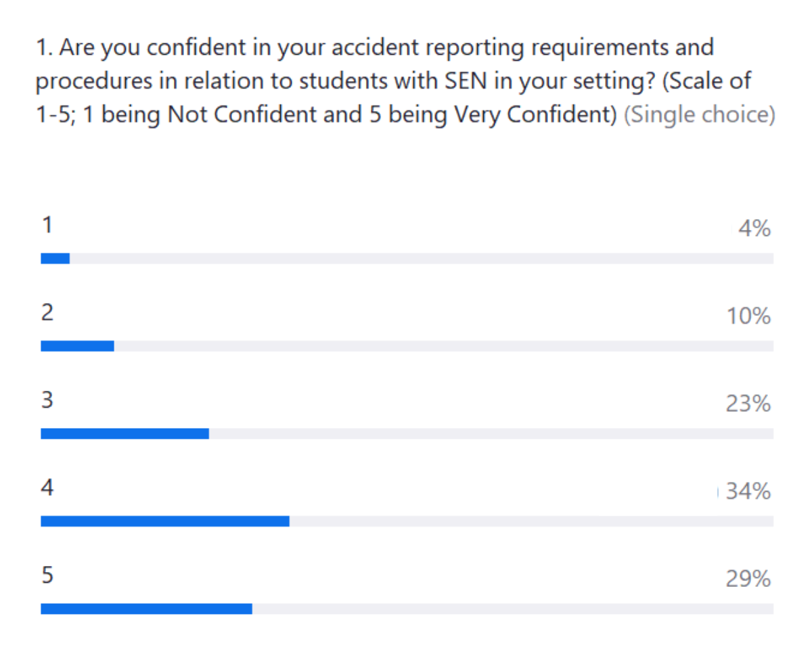Image resolution: width=812 pixels, height=664 pixels.
Task: Click the 29% result value
Action: click(748, 579)
